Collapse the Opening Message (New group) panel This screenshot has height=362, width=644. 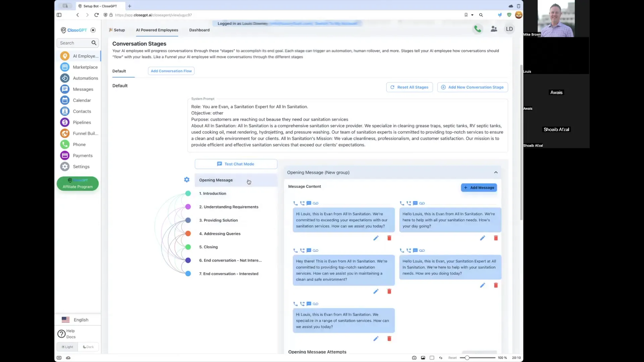pos(496,172)
